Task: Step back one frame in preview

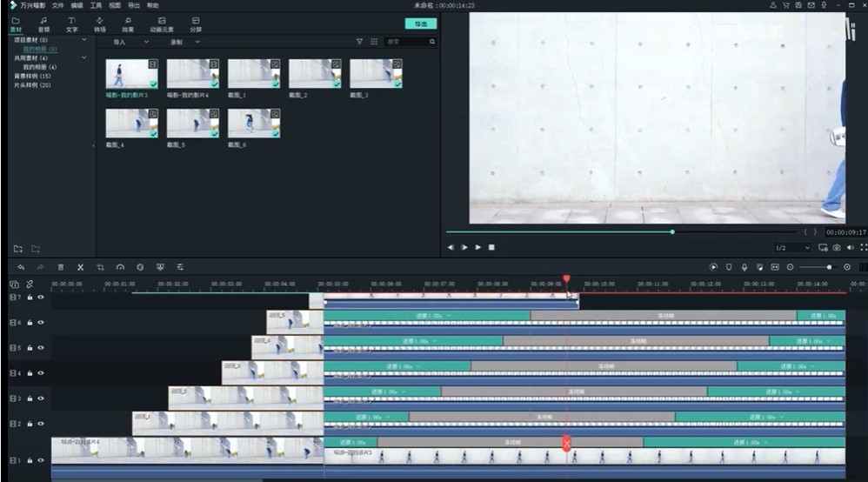Action: [x=451, y=247]
